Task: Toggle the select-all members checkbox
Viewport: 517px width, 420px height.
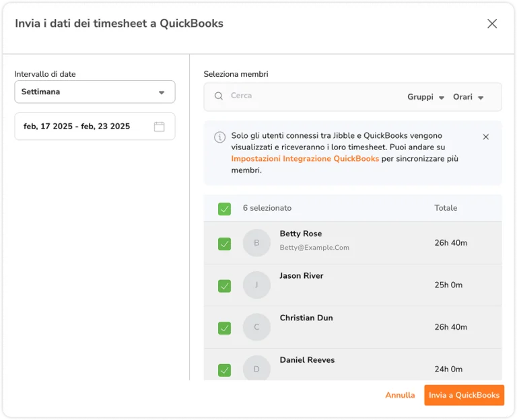Action: [x=225, y=209]
